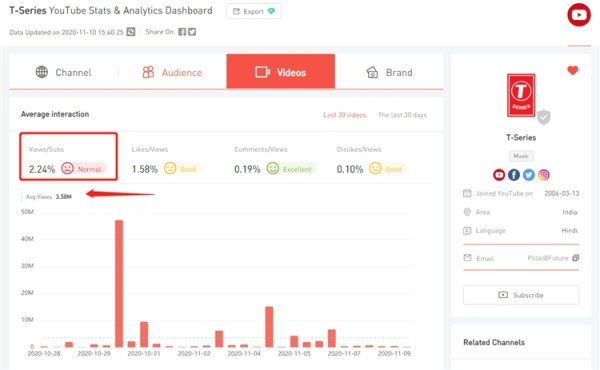Viewport: 600px width, 370px height.
Task: Select The last 30 days filter
Action: [402, 115]
